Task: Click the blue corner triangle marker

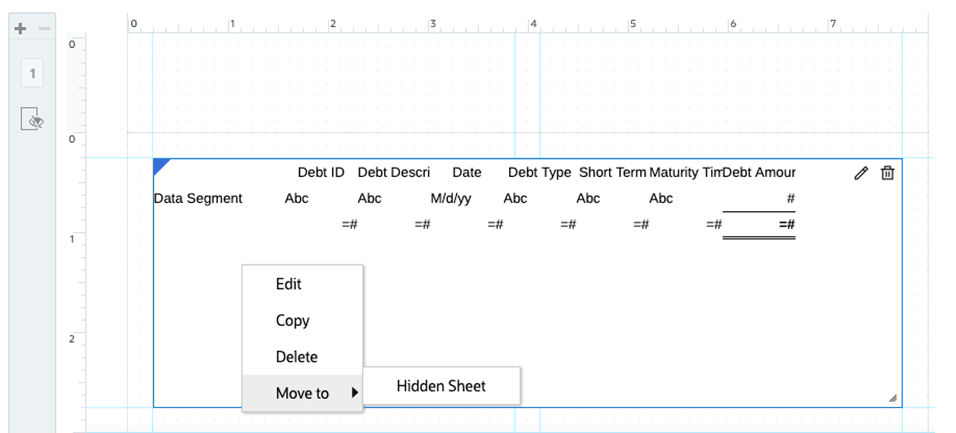Action: coord(159,164)
